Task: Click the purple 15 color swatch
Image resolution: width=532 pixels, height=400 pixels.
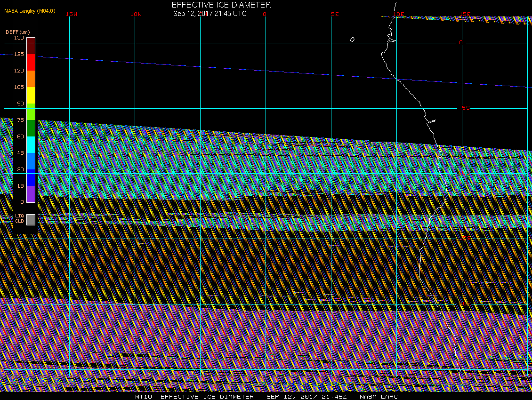Action: point(31,194)
